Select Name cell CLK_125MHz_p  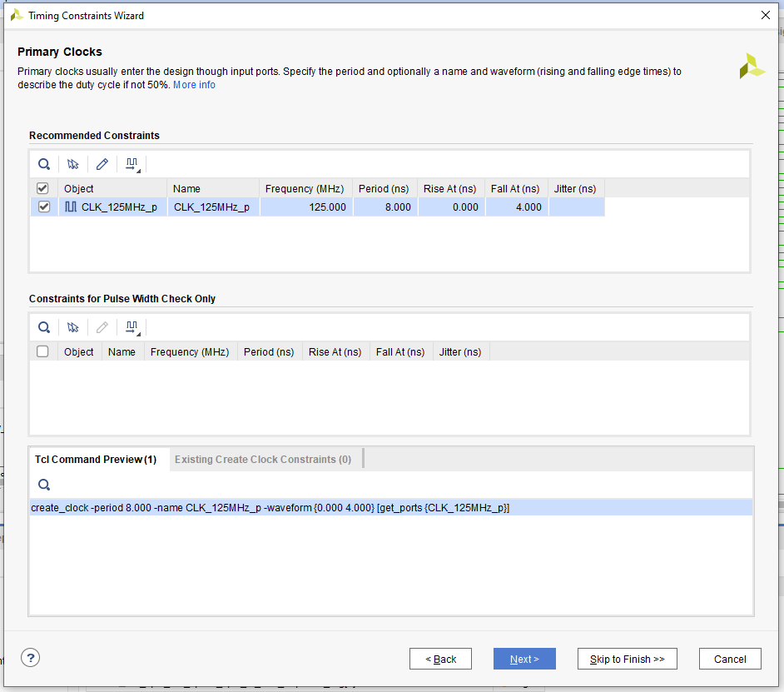tap(214, 207)
